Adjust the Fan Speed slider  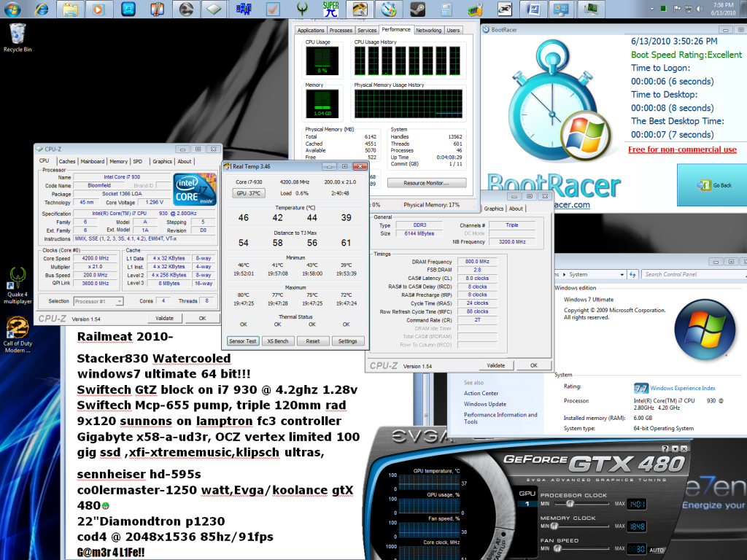click(x=557, y=548)
